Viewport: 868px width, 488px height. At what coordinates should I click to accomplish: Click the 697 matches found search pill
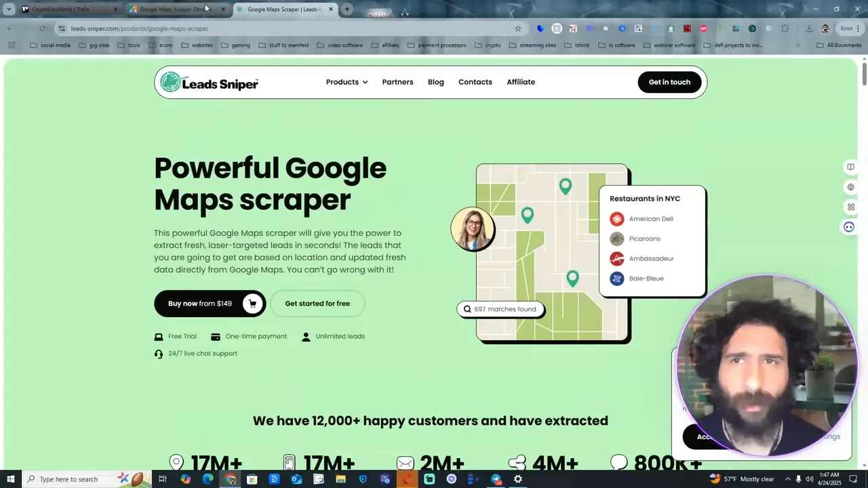pyautogui.click(x=500, y=309)
